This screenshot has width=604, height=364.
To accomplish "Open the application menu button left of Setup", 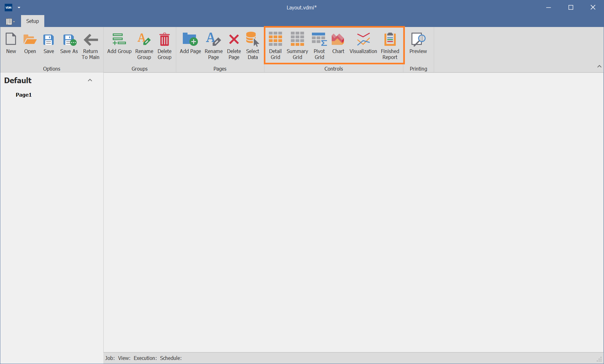I will point(10,21).
